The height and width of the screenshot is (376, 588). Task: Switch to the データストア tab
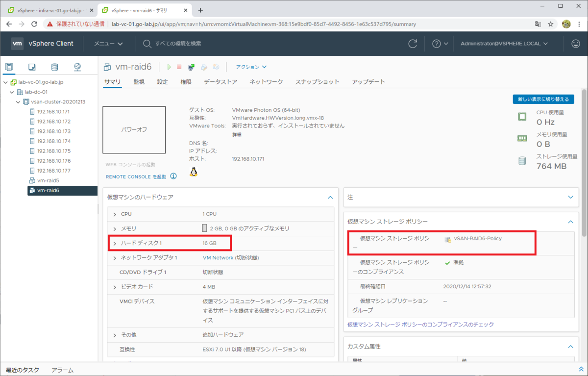(220, 82)
